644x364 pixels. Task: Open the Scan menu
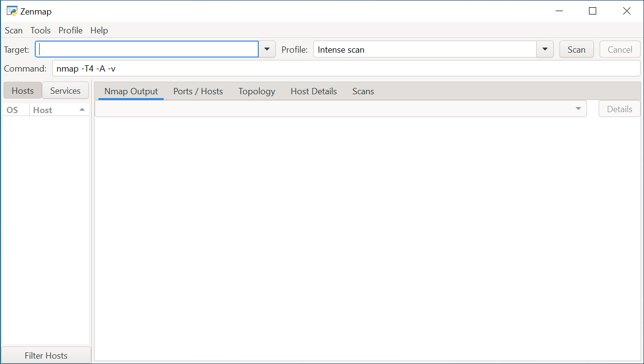14,30
